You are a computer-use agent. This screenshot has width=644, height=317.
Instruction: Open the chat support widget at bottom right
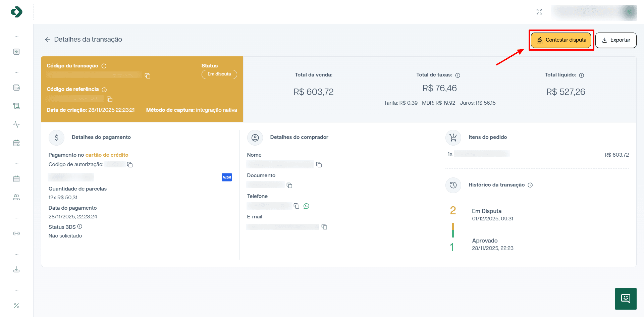pos(625,299)
